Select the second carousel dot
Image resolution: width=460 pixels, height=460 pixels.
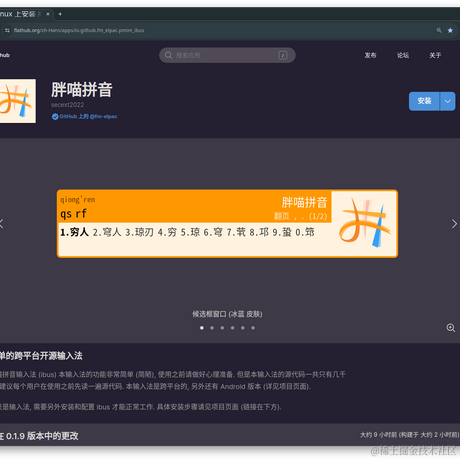point(212,328)
